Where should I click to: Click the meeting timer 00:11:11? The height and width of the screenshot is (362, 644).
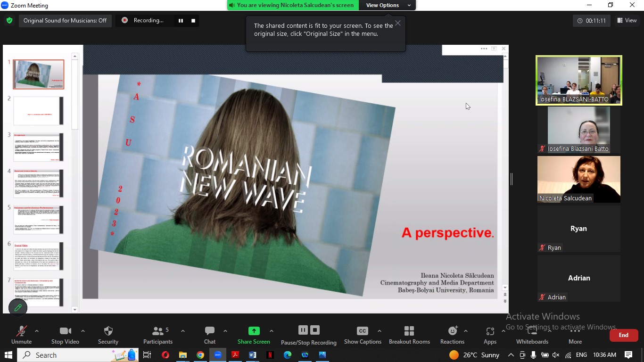point(592,20)
